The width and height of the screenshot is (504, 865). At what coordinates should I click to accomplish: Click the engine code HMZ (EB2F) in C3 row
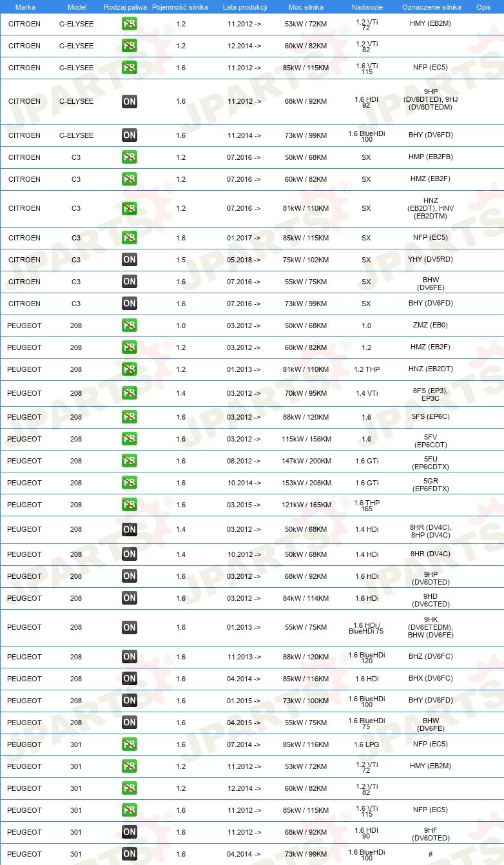click(431, 179)
